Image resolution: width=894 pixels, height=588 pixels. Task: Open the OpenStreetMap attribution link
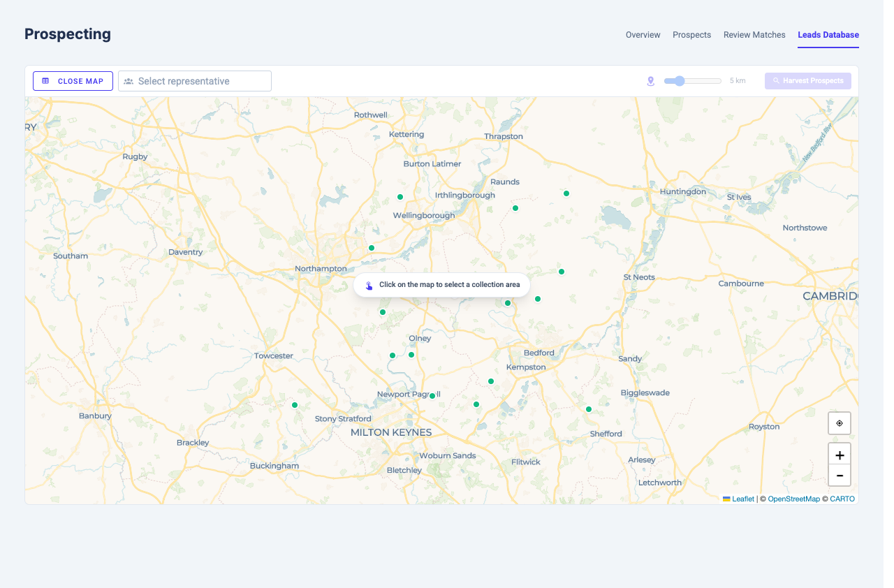793,499
